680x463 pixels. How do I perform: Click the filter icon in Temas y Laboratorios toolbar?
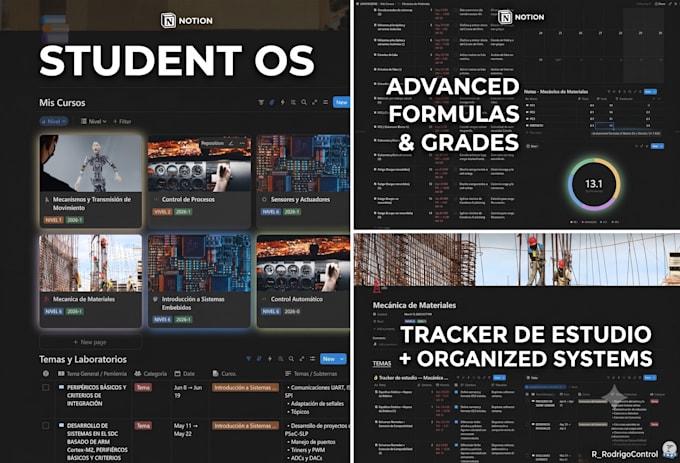point(248,359)
